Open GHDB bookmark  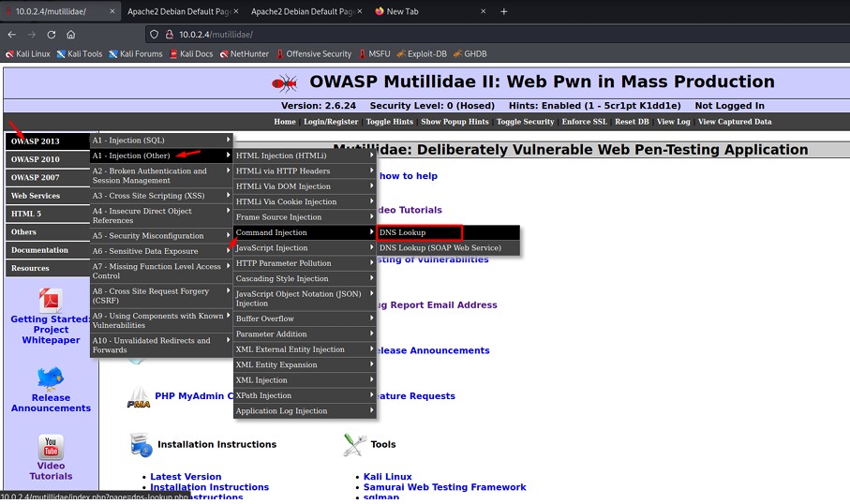click(470, 53)
